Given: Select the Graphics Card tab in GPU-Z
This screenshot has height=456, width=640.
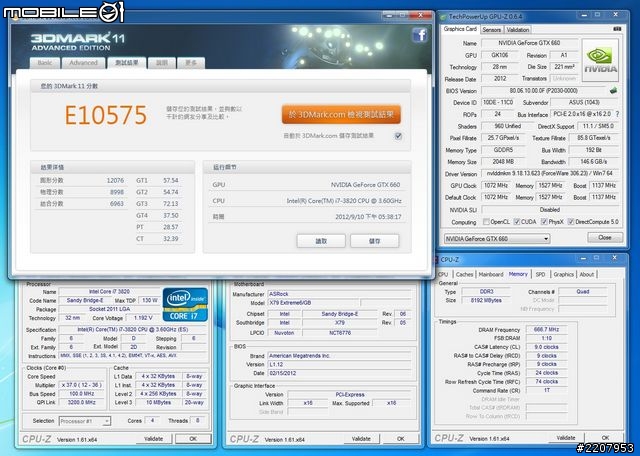Looking at the screenshot, I should 460,29.
